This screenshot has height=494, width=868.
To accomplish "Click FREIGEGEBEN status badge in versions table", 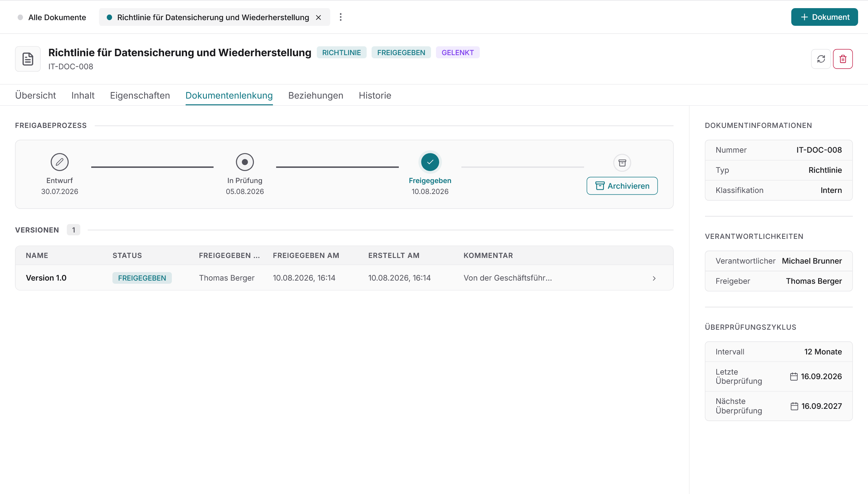I will point(142,278).
